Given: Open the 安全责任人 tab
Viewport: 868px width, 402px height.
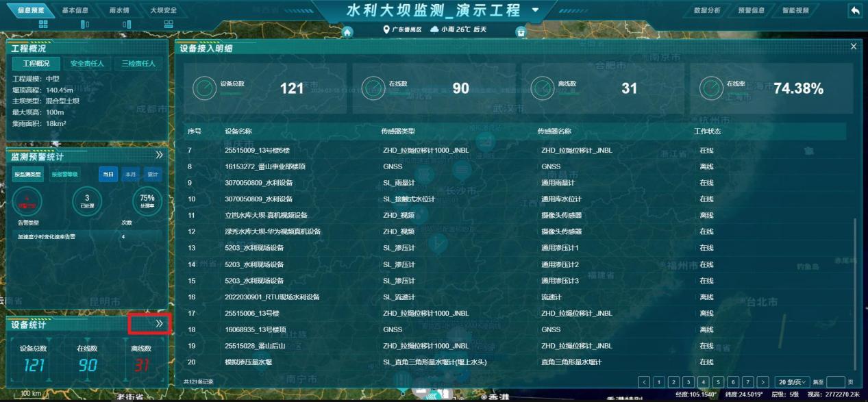Looking at the screenshot, I should [x=87, y=64].
